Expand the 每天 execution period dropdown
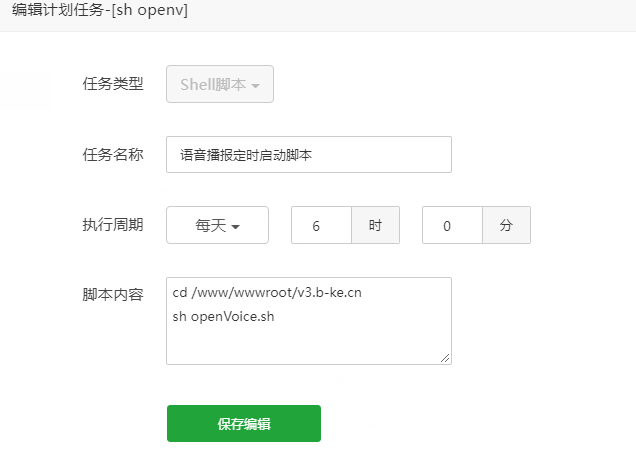The image size is (636, 457). 217,225
